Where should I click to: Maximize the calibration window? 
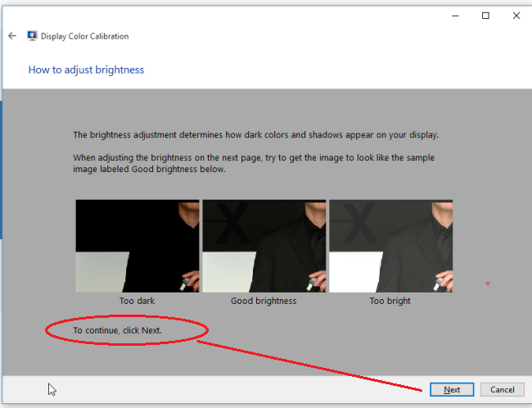[x=485, y=16]
